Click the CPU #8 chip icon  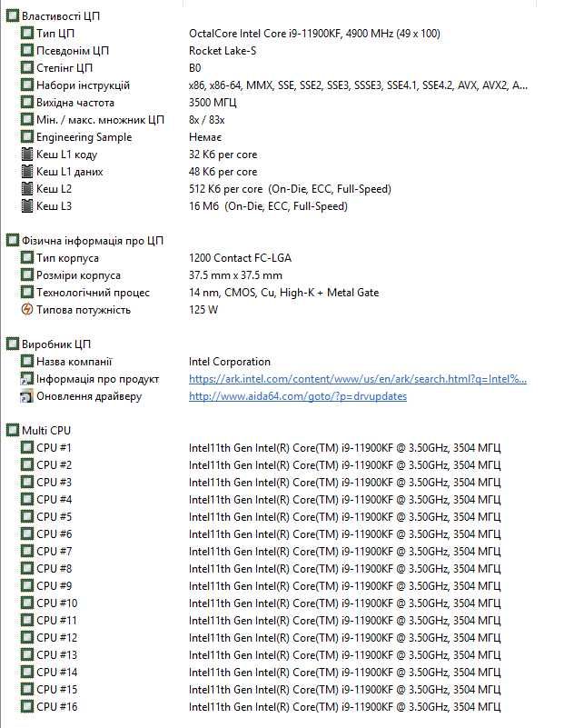pyautogui.click(x=27, y=569)
